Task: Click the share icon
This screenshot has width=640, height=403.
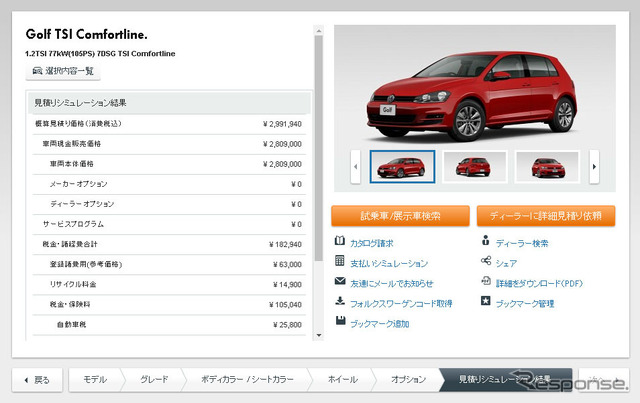Action: point(486,261)
